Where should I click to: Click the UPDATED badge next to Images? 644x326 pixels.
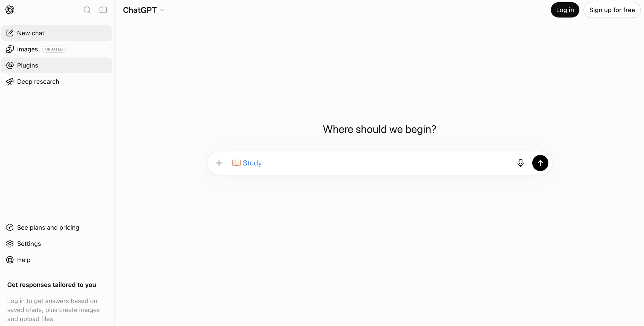[54, 49]
